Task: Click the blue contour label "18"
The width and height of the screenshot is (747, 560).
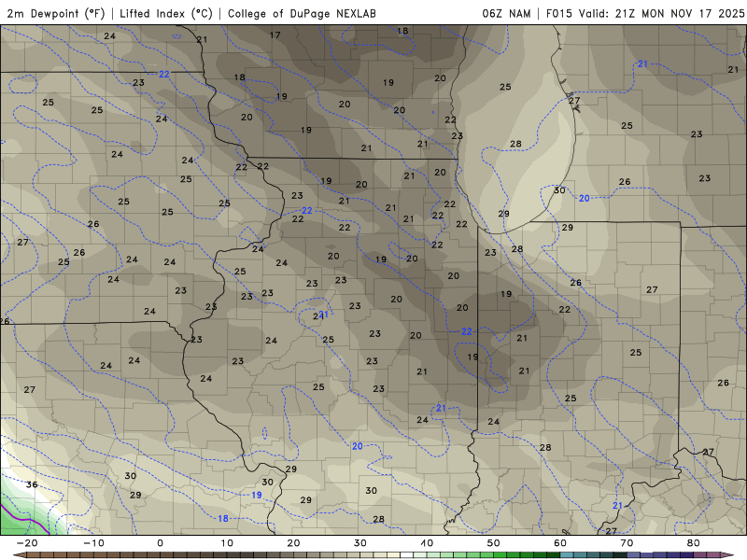Action: (x=223, y=519)
